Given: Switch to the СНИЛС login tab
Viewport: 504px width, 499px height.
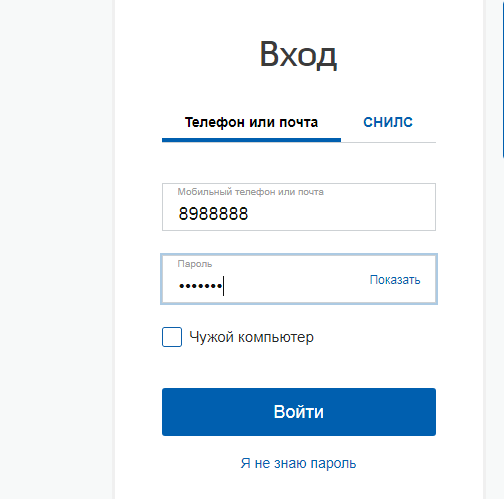Looking at the screenshot, I should coord(388,122).
